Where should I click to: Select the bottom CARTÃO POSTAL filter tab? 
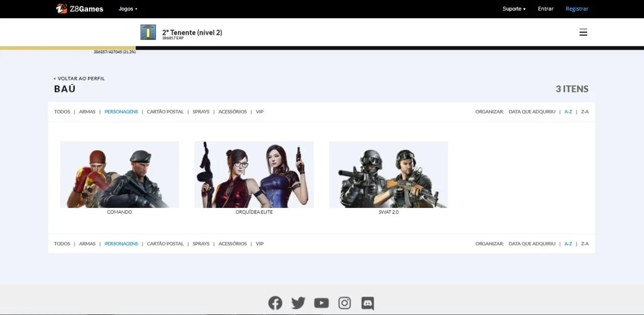pyautogui.click(x=165, y=244)
